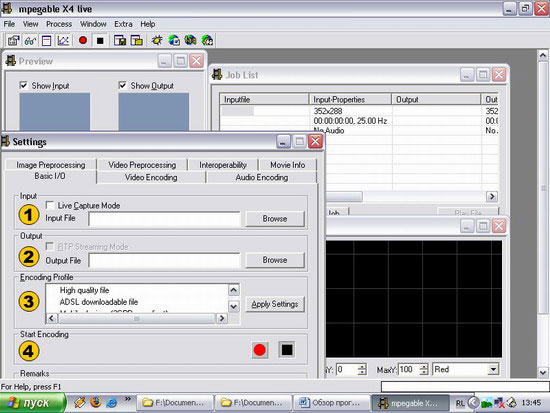Toggle the Show Input checkbox
550x413 pixels.
[x=24, y=85]
